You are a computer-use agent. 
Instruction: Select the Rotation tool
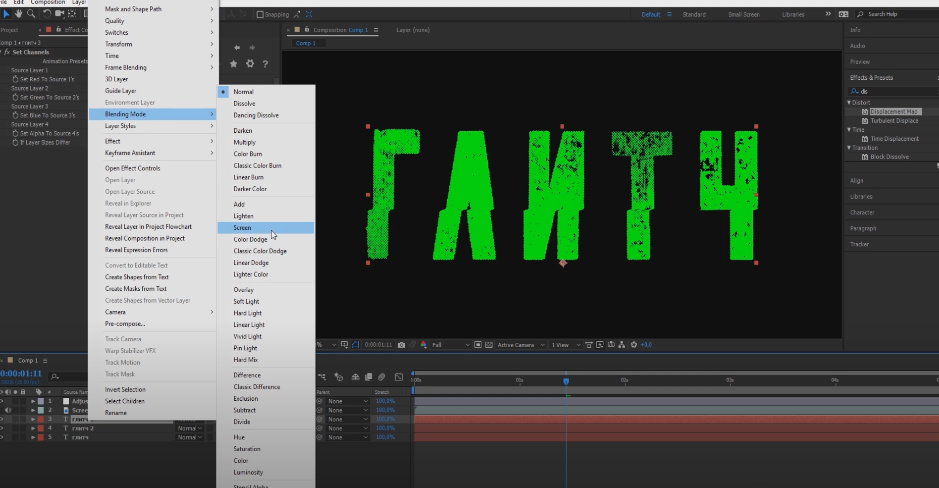tap(46, 13)
